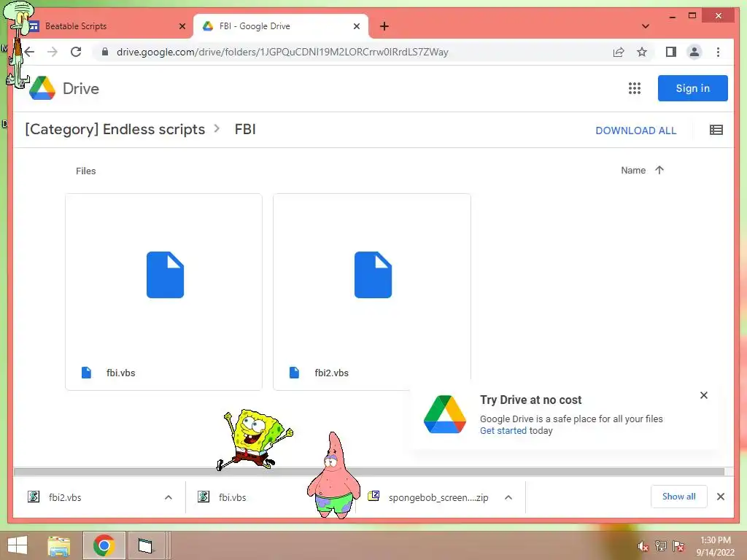Viewport: 747px width, 560px height.
Task: Click the FBI breadcrumb folder
Action: click(x=245, y=130)
